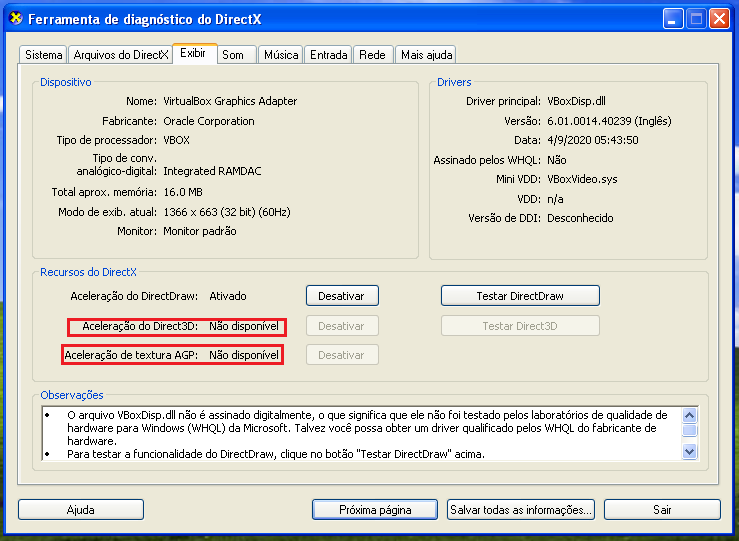Screen dimensions: 739x541
Task: Click the disabled Testar Direct3D button
Action: [520, 326]
